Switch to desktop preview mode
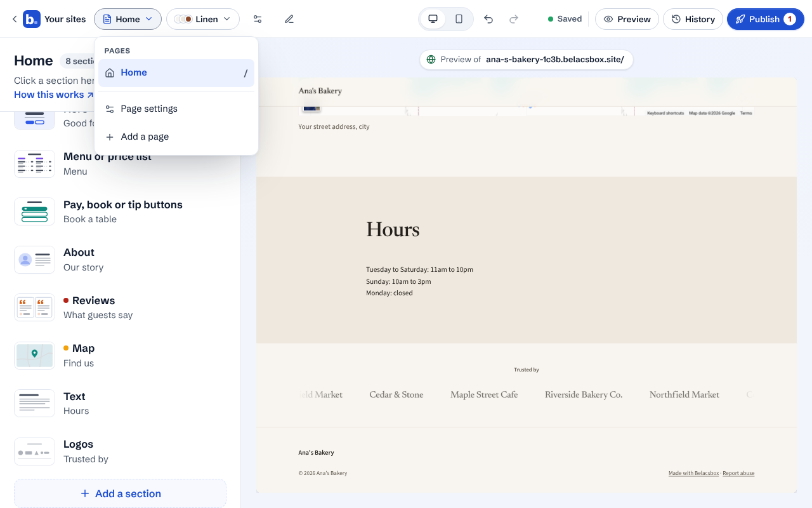 click(433, 19)
